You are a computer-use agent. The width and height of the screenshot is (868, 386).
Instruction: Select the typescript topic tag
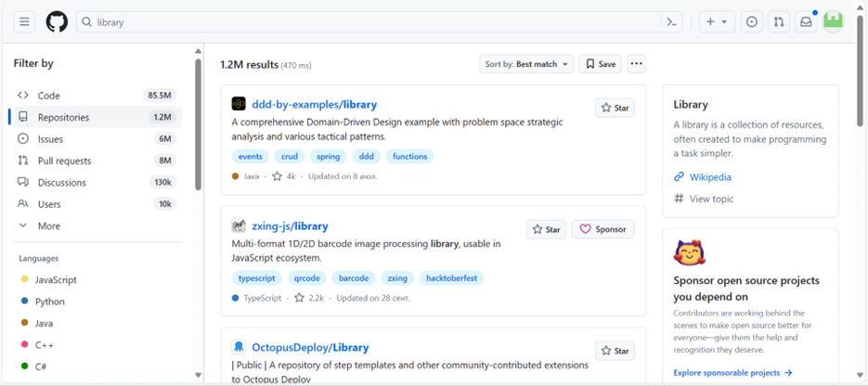pos(257,277)
